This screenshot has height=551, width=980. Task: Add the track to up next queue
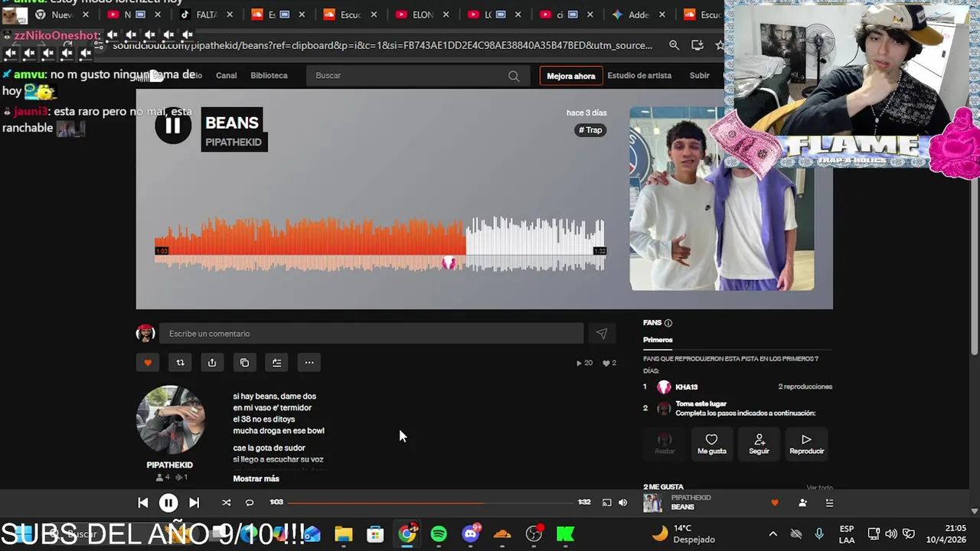coord(276,363)
